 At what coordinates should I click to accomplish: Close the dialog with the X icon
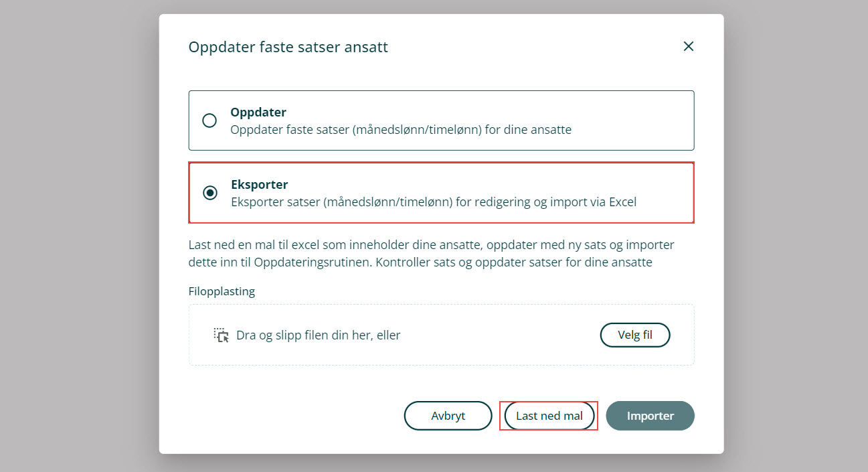[688, 46]
